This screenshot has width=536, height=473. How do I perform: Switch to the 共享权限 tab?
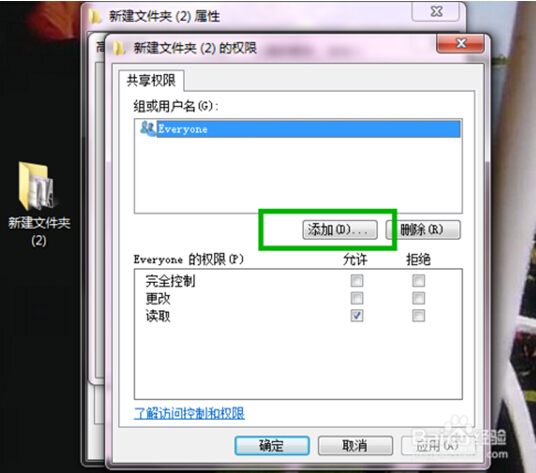(151, 81)
